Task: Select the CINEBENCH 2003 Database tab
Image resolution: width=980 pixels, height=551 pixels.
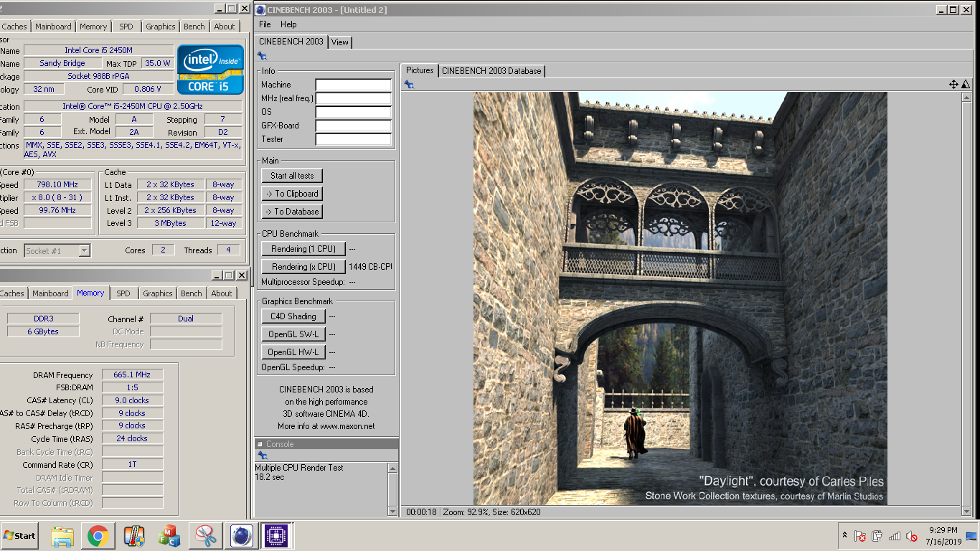Action: click(491, 71)
